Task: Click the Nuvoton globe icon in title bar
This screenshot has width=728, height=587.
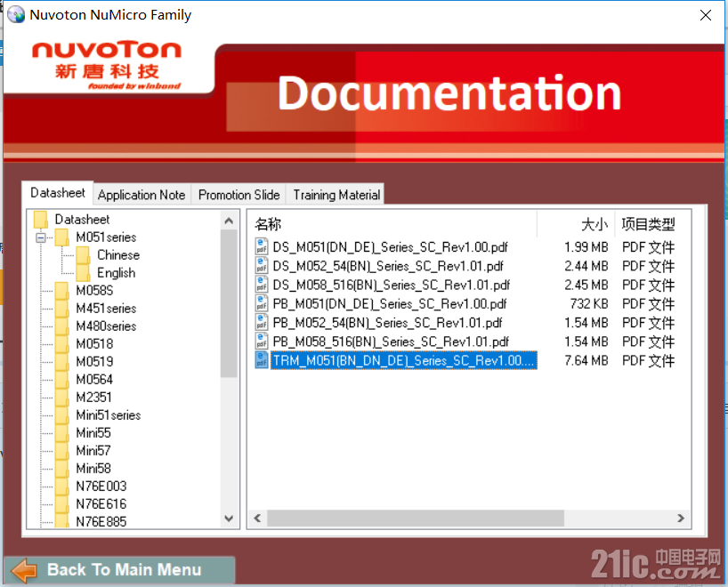Action: coord(16,14)
